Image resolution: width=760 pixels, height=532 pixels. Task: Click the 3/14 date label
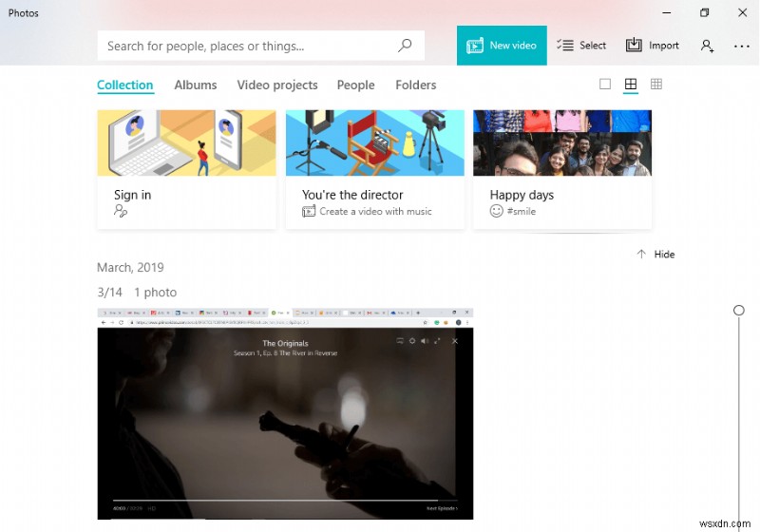tap(109, 293)
